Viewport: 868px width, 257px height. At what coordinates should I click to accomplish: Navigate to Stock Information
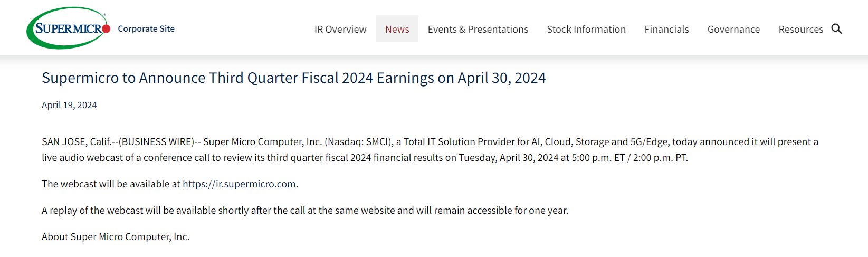(586, 30)
